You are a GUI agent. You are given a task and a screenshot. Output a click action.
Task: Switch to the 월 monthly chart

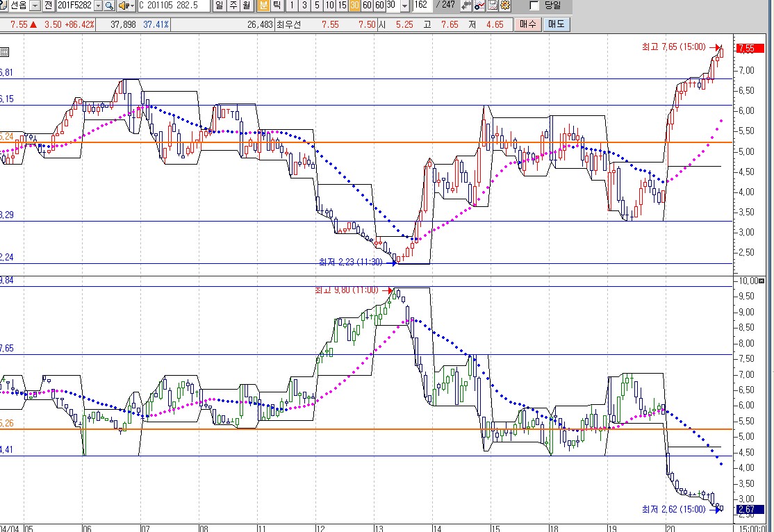pyautogui.click(x=246, y=6)
